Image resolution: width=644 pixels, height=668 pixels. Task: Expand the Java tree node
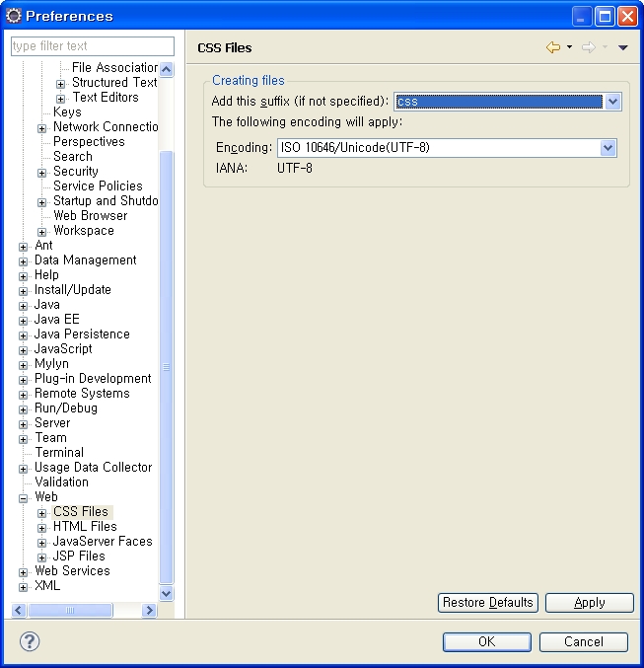tap(24, 306)
